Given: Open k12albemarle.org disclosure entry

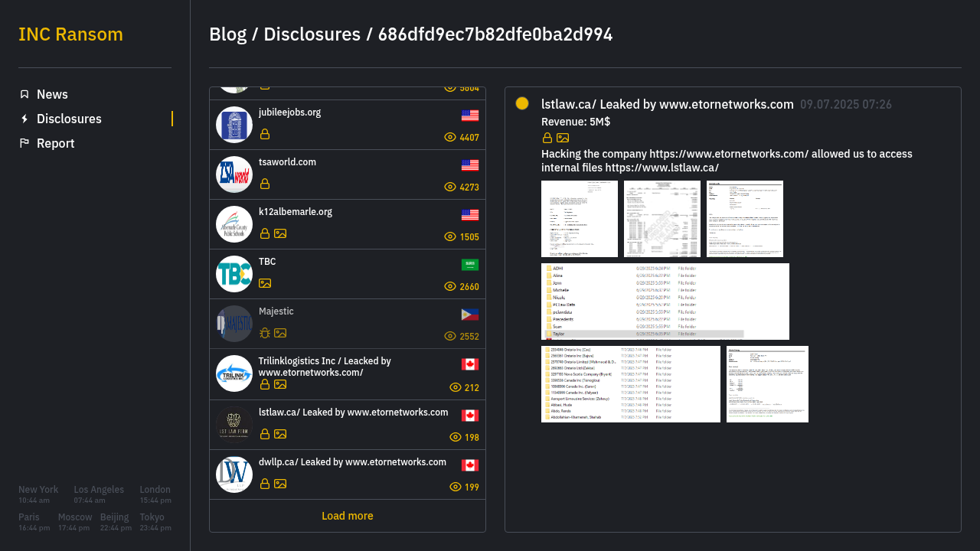Looking at the screenshot, I should (348, 224).
